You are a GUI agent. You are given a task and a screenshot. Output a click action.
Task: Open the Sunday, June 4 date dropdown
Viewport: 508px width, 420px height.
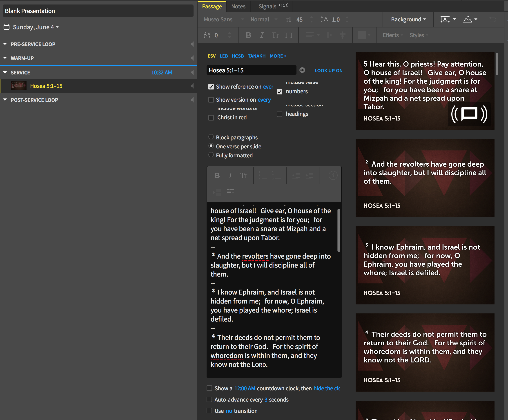click(x=36, y=27)
